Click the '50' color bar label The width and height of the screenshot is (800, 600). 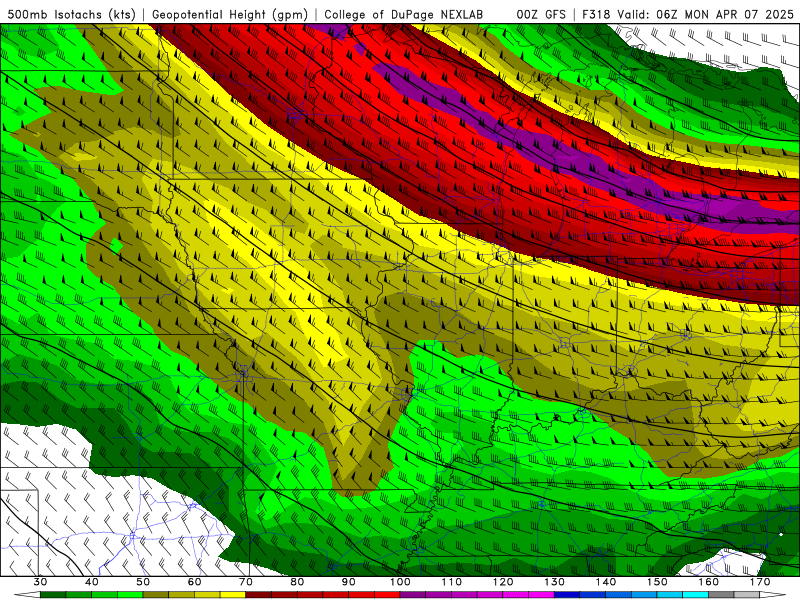click(x=143, y=582)
